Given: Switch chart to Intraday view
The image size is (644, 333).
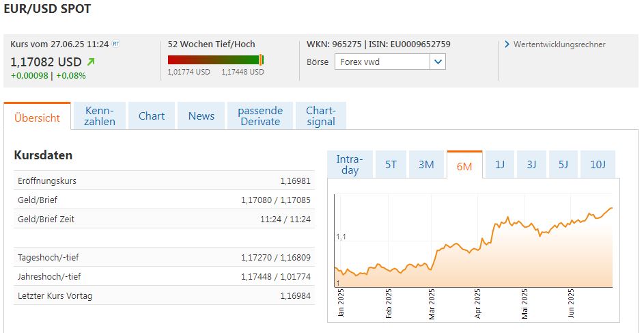Looking at the screenshot, I should (x=350, y=165).
